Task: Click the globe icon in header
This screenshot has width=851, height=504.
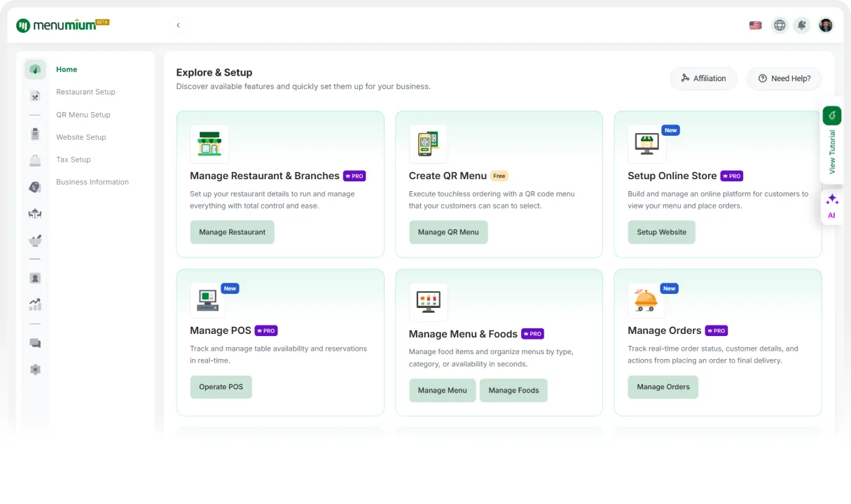Action: click(779, 25)
